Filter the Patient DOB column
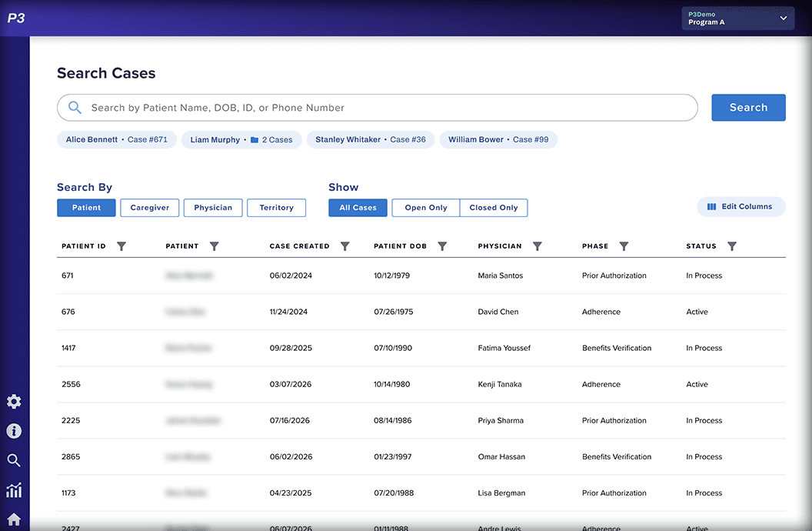The width and height of the screenshot is (812, 531). [442, 246]
